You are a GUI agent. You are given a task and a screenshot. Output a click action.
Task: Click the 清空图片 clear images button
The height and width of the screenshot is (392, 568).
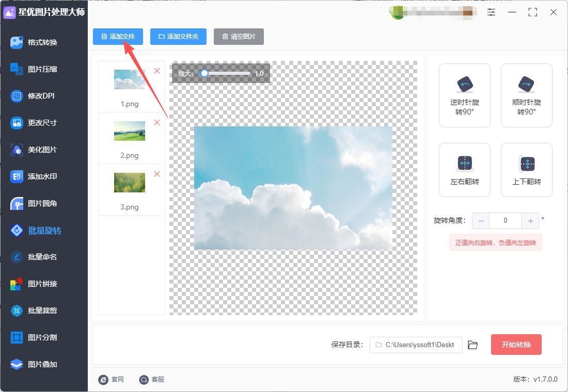pos(239,37)
